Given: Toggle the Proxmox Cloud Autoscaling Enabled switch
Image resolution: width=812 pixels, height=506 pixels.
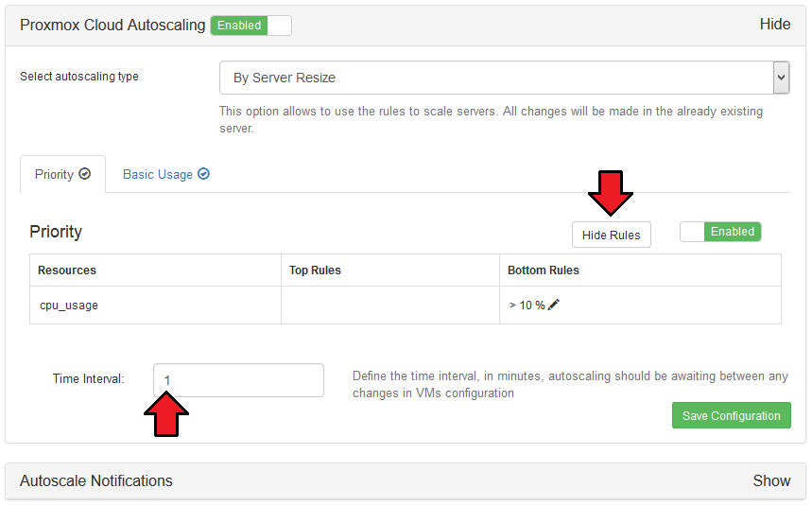Looking at the screenshot, I should click(x=251, y=26).
